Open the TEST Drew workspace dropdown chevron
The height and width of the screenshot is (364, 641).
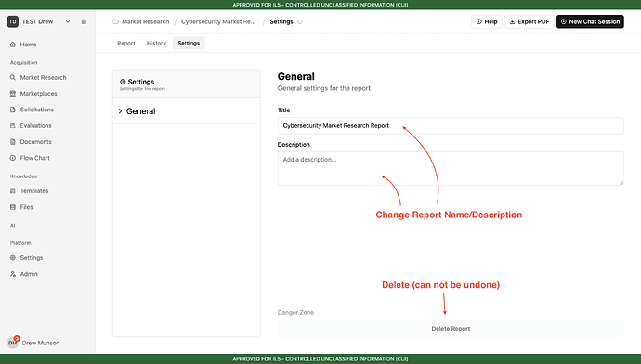(68, 21)
